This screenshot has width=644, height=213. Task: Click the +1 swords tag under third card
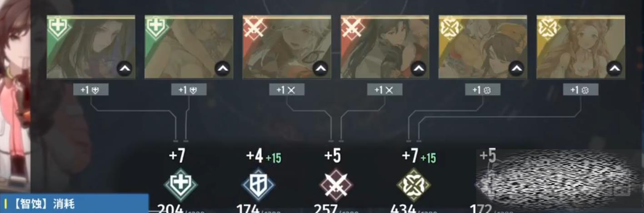click(287, 90)
